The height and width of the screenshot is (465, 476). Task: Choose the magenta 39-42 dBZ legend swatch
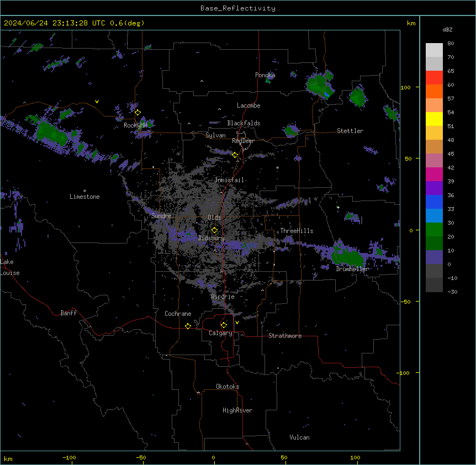tap(434, 174)
